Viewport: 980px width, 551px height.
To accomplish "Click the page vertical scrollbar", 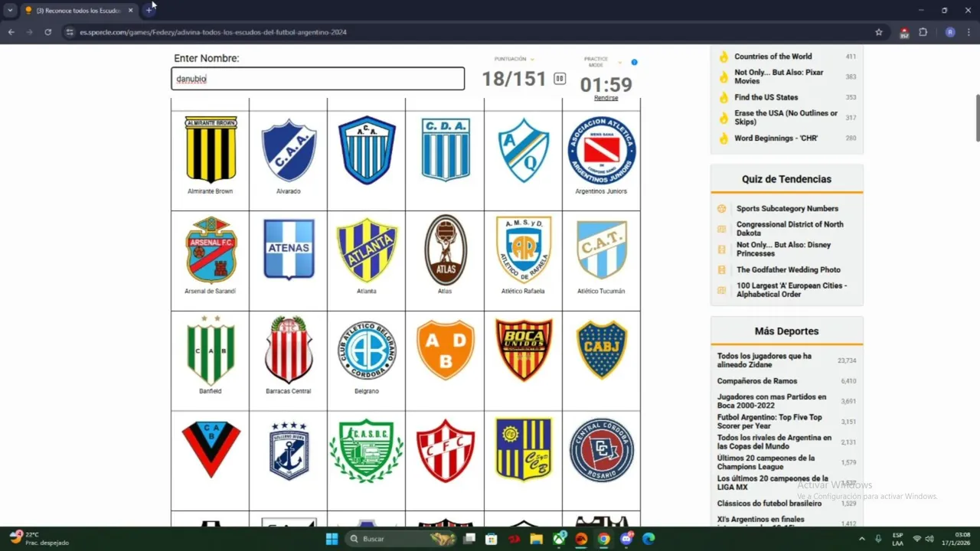I will [x=977, y=118].
